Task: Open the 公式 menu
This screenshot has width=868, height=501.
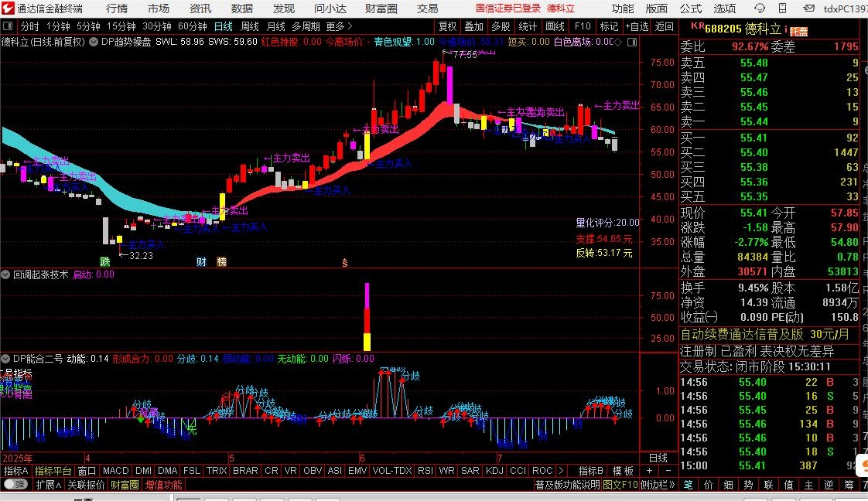Action: coord(690,9)
